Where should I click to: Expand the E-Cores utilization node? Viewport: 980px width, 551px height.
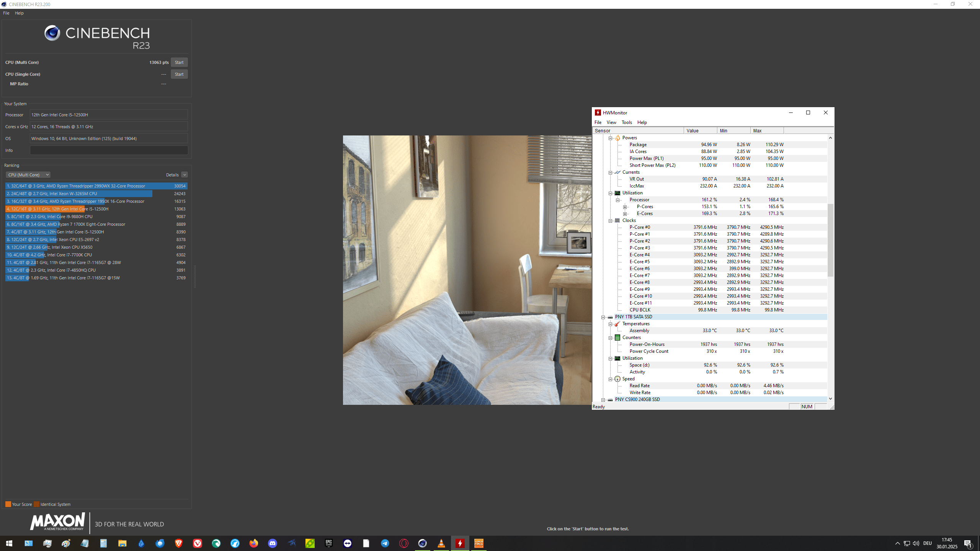tap(625, 214)
